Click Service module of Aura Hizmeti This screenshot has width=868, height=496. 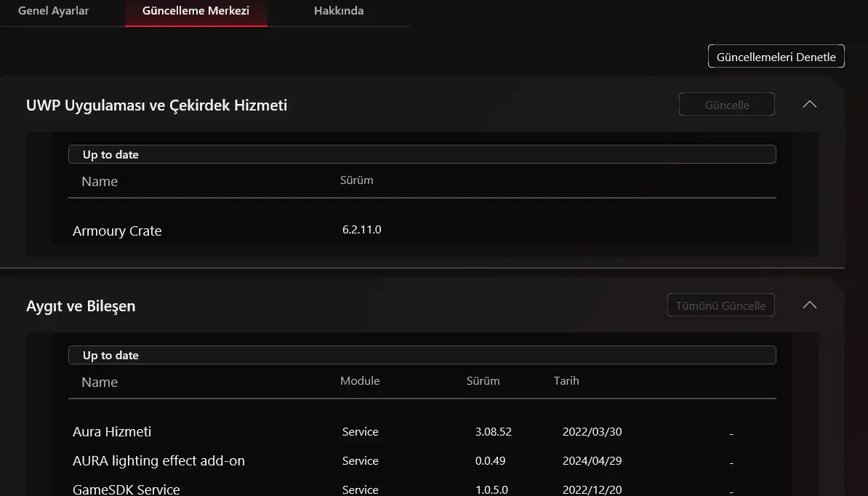tap(361, 432)
